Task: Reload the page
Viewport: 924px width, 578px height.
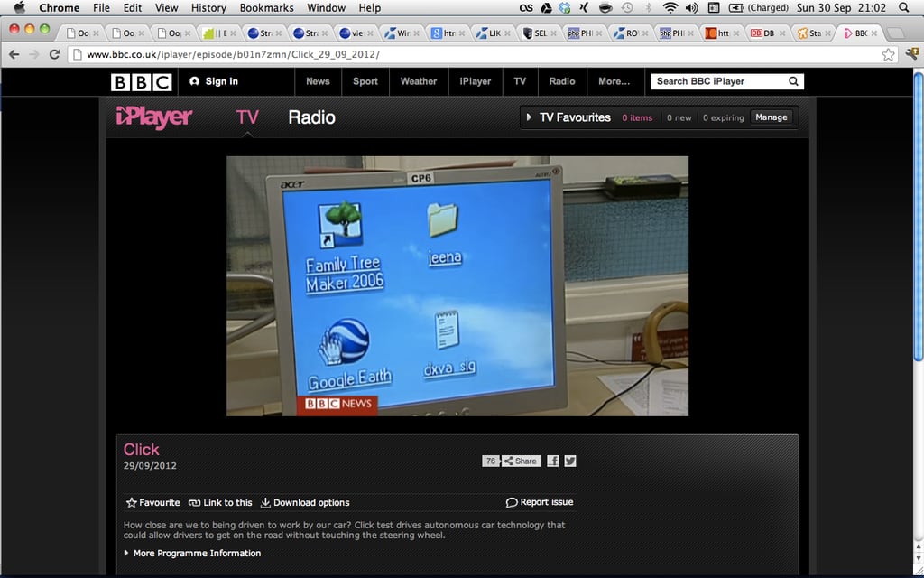Action: tap(55, 54)
